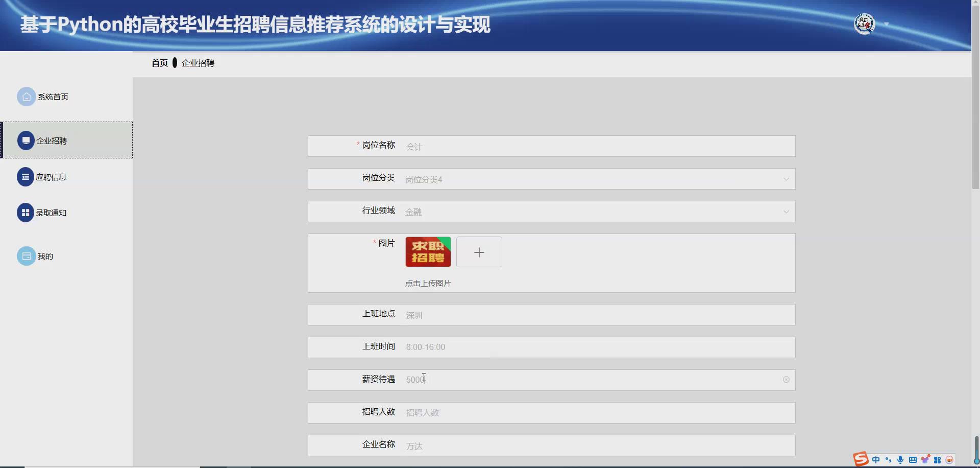
Task: Click the 企业招聘 sidebar icon
Action: 26,141
